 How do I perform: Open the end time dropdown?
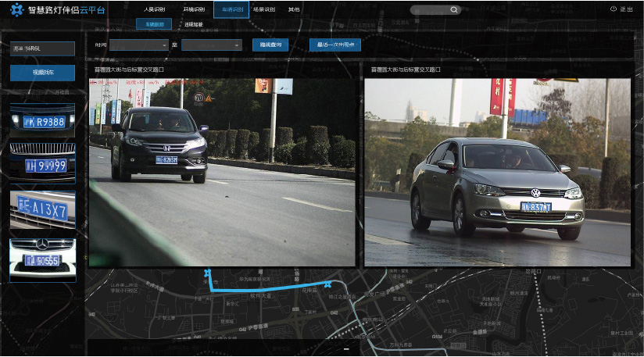(x=211, y=45)
